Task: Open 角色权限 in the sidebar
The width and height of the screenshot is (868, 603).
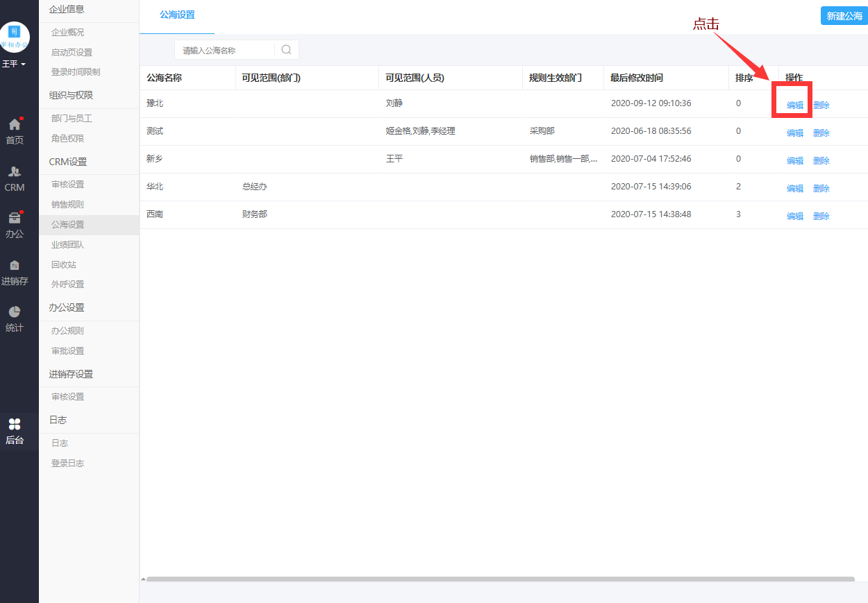Action: (67, 139)
